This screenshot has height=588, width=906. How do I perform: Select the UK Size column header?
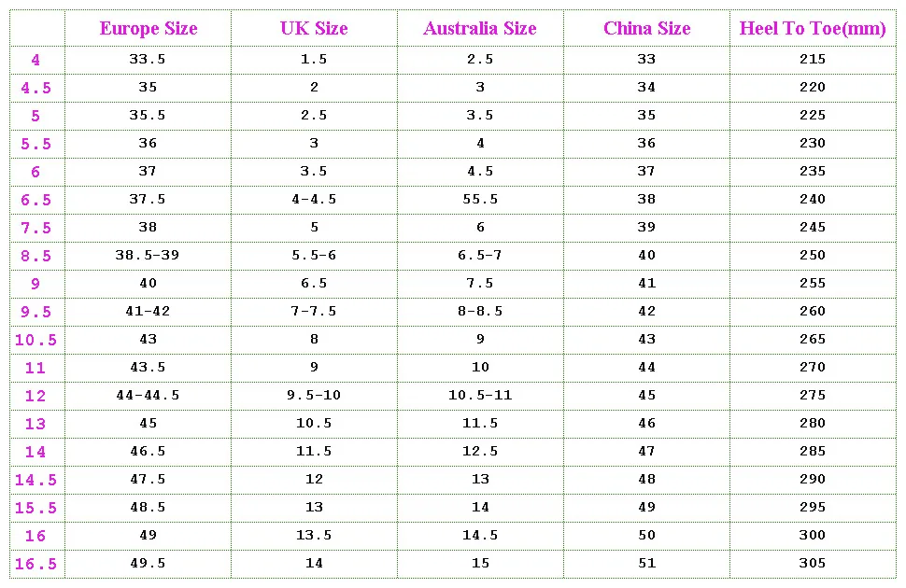(314, 28)
